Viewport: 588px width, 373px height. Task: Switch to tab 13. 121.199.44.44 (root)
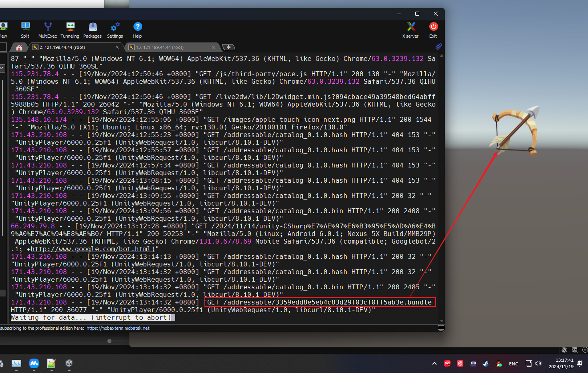[172, 47]
